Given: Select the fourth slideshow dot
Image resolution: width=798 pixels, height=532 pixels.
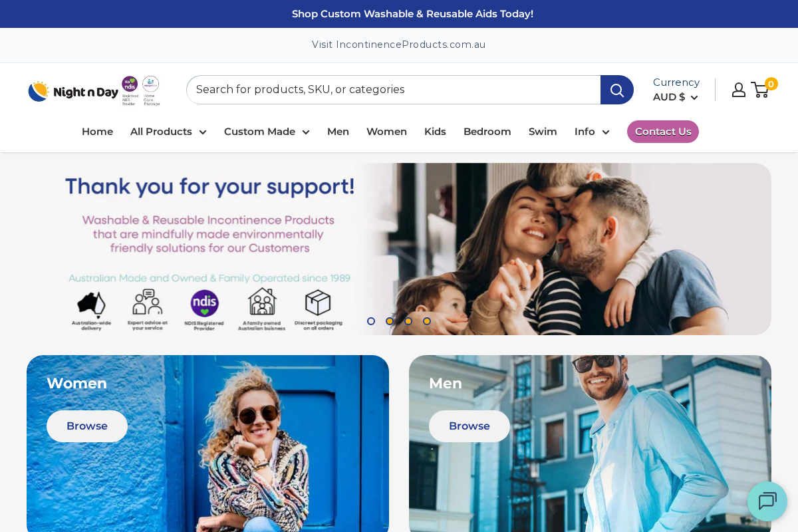Looking at the screenshot, I should pos(427,321).
